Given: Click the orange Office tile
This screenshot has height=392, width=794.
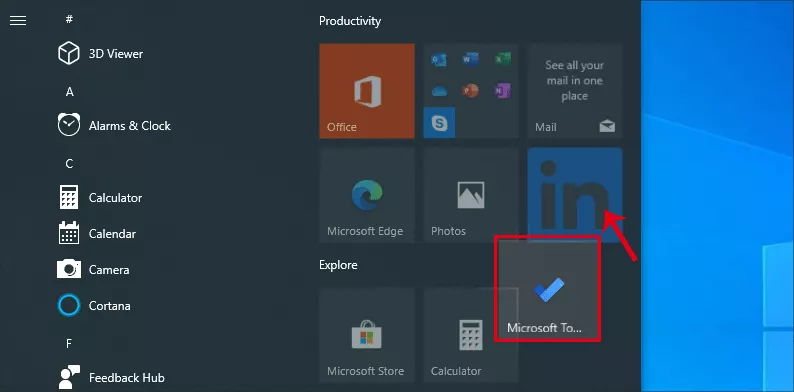Looking at the screenshot, I should [367, 91].
